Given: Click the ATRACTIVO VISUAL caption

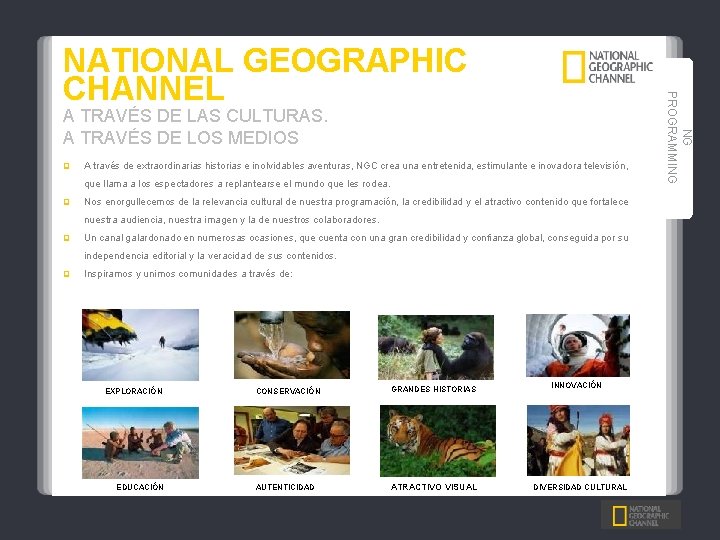Looking at the screenshot, I should point(434,487).
